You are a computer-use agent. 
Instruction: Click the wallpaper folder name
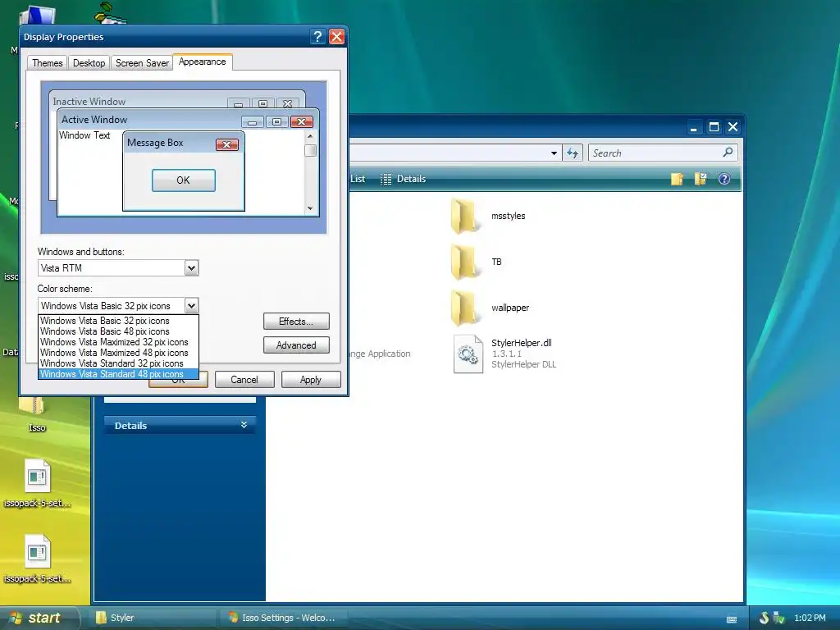click(510, 308)
